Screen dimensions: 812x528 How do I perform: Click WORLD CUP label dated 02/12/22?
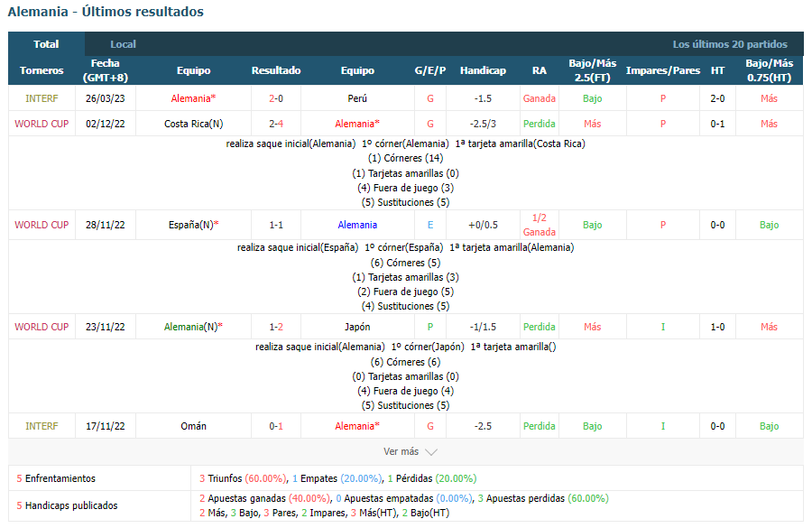pos(42,124)
